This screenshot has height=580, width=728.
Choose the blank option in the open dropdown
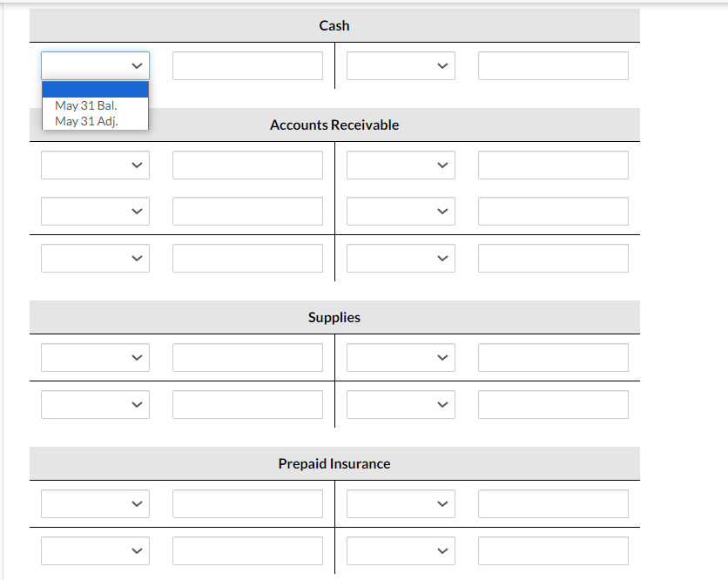tap(95, 88)
